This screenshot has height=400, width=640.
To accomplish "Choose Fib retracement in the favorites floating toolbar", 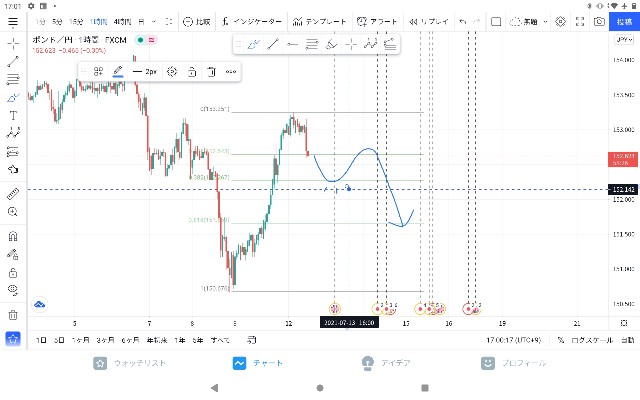I will 312,44.
